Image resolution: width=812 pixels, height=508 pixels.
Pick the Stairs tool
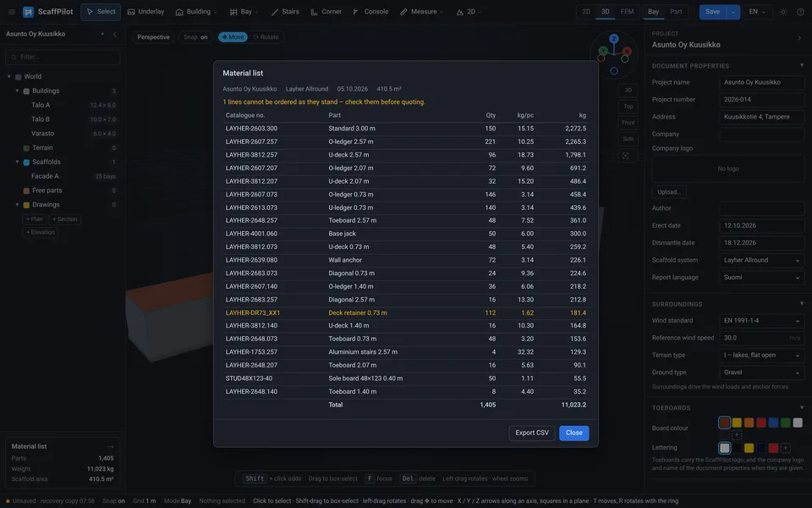285,12
